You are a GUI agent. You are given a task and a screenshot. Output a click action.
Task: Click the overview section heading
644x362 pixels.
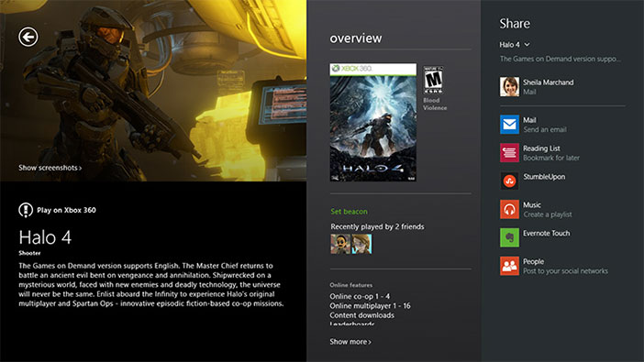(356, 38)
